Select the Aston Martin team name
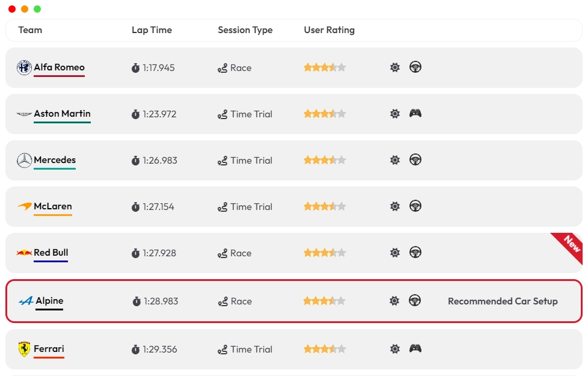The image size is (588, 376). click(x=62, y=114)
